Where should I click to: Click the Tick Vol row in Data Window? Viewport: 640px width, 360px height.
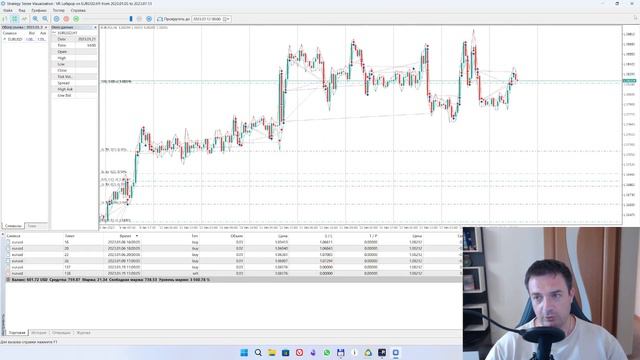pos(74,77)
